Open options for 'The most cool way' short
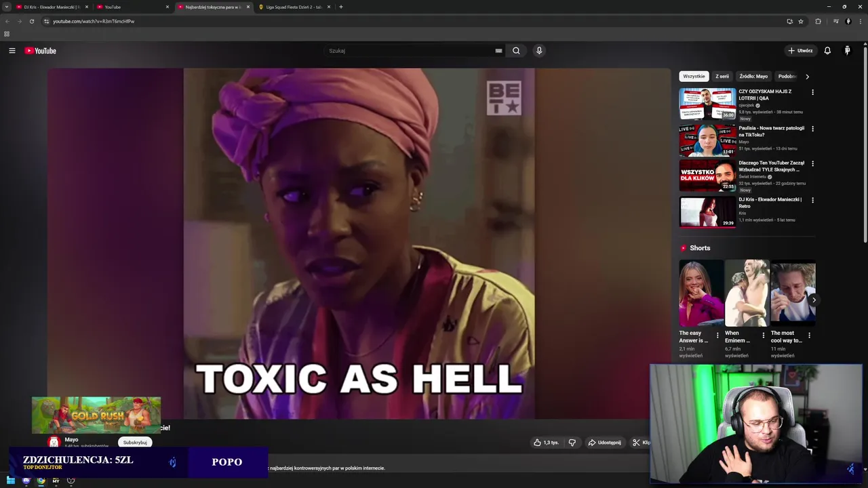Viewport: 868px width, 488px height. 809,335
